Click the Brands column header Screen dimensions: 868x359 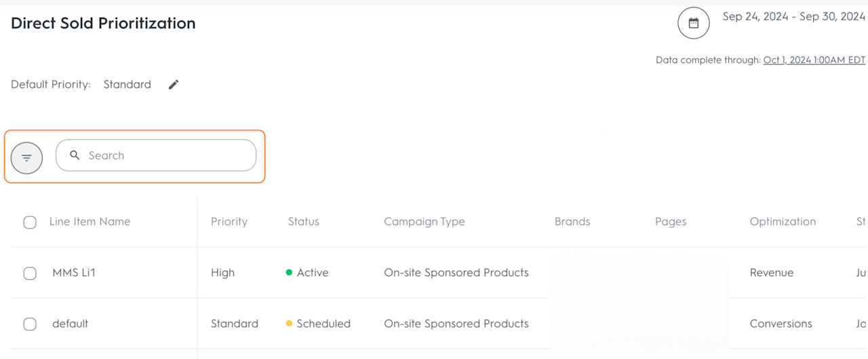pos(572,222)
